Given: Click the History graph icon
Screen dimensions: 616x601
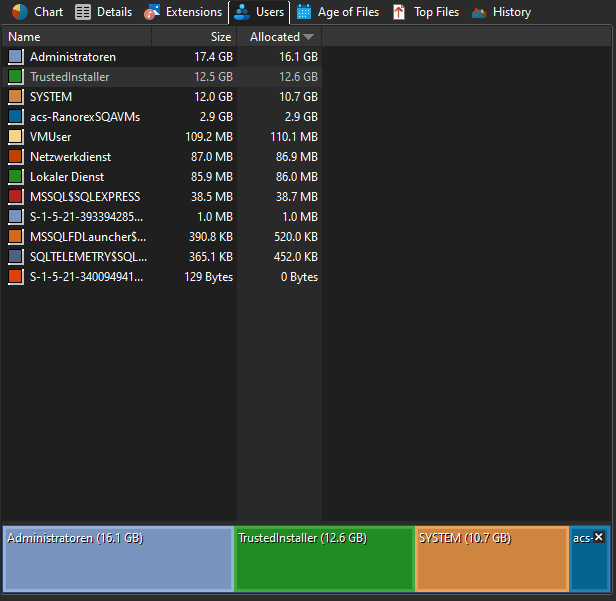Looking at the screenshot, I should pos(479,13).
